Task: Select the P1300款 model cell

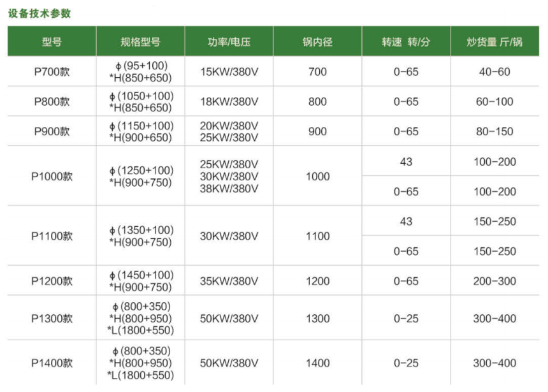Action: pos(52,319)
